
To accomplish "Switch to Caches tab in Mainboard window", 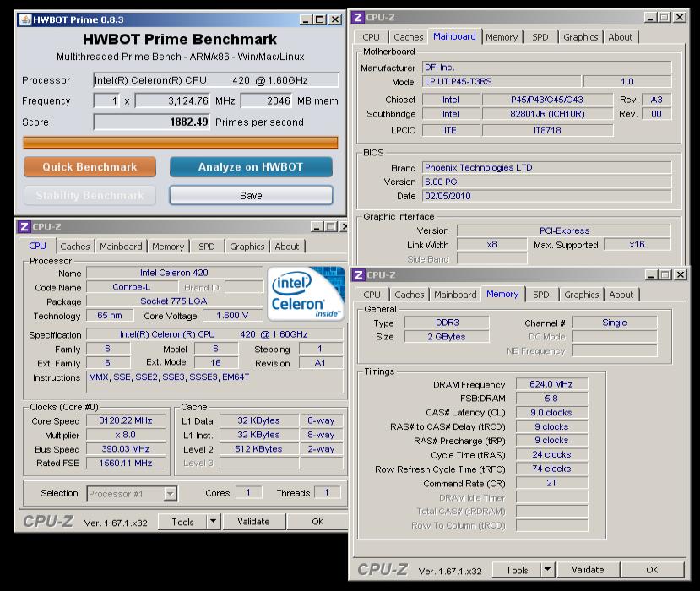I will click(409, 37).
